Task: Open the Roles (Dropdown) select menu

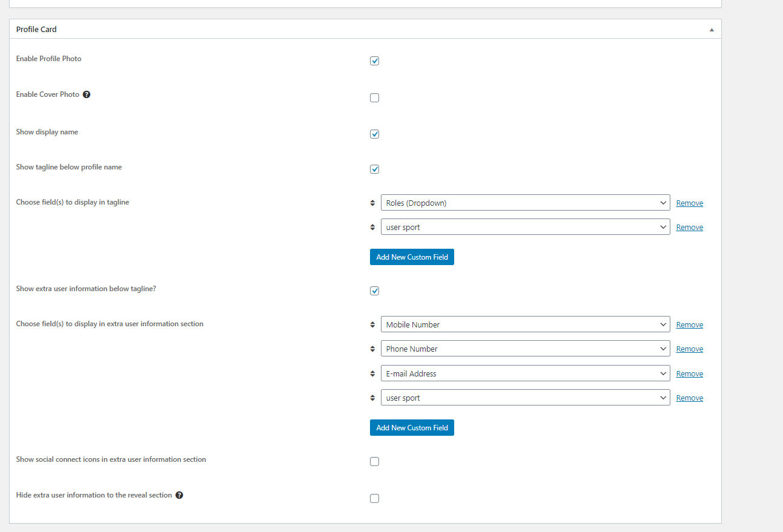Action: coord(525,203)
